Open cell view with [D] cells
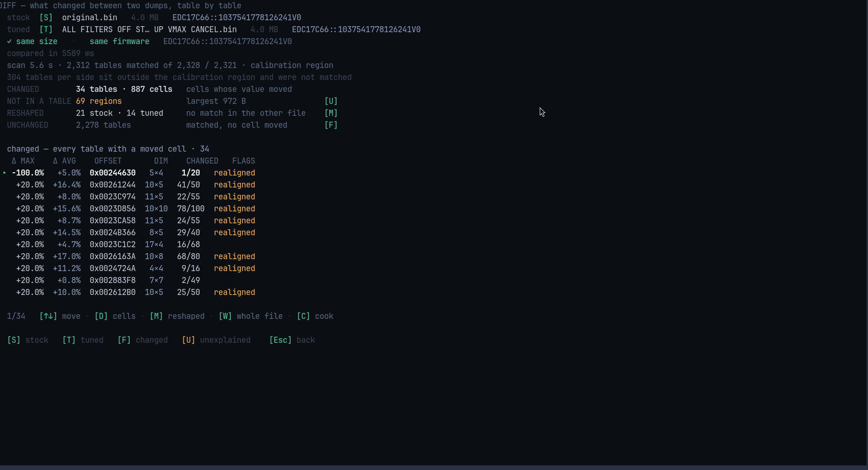This screenshot has width=868, height=470. pyautogui.click(x=115, y=316)
